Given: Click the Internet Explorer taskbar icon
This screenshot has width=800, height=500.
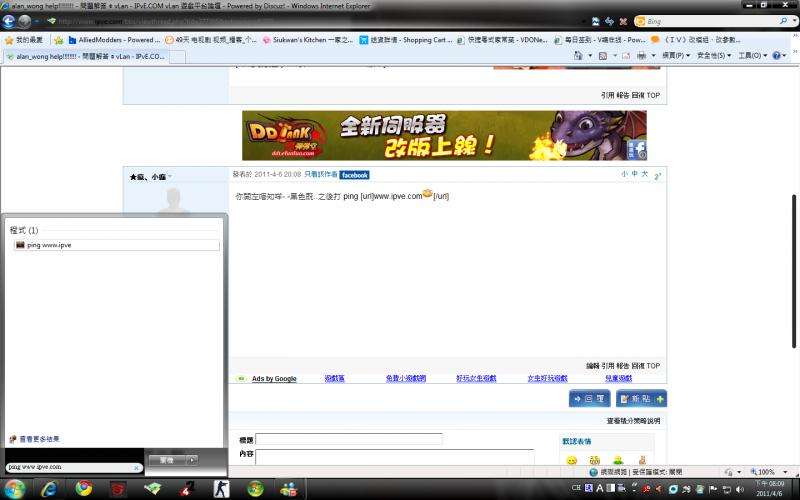Looking at the screenshot, I should [48, 489].
